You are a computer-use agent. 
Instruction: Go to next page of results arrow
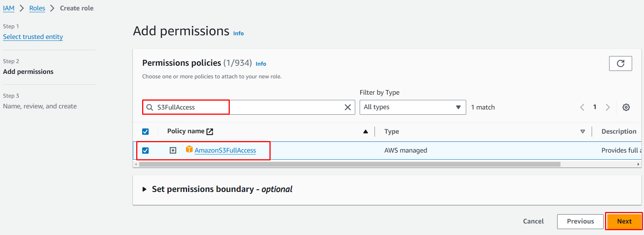point(608,107)
